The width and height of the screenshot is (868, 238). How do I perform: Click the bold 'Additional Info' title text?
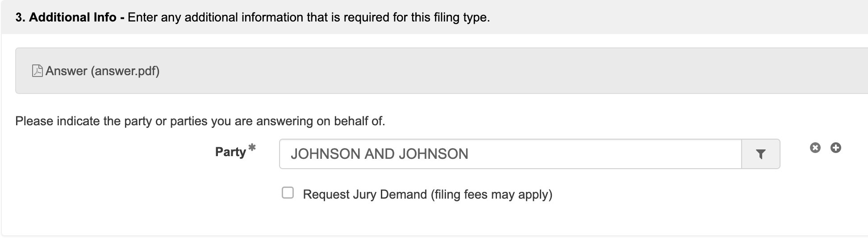click(x=73, y=17)
